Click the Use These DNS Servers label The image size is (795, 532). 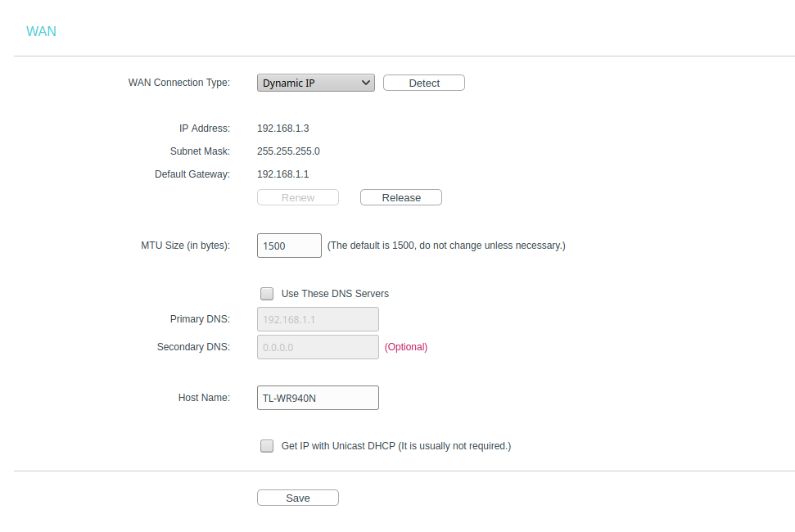click(335, 294)
